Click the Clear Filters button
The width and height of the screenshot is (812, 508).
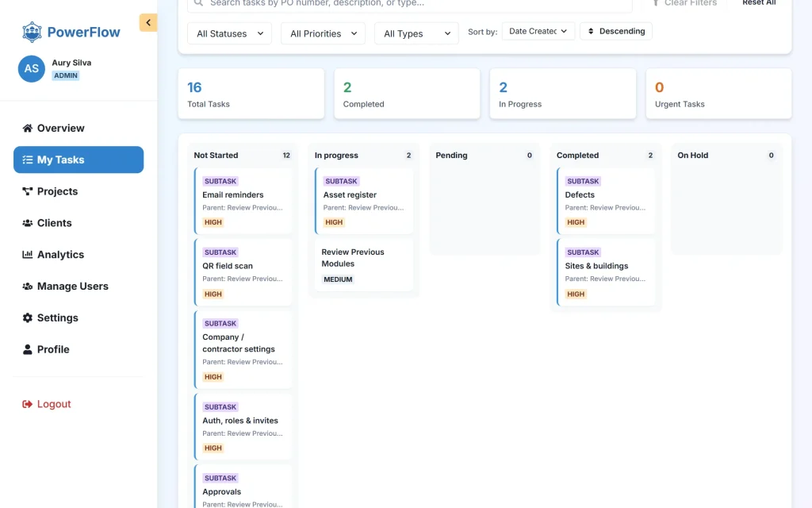[684, 2]
